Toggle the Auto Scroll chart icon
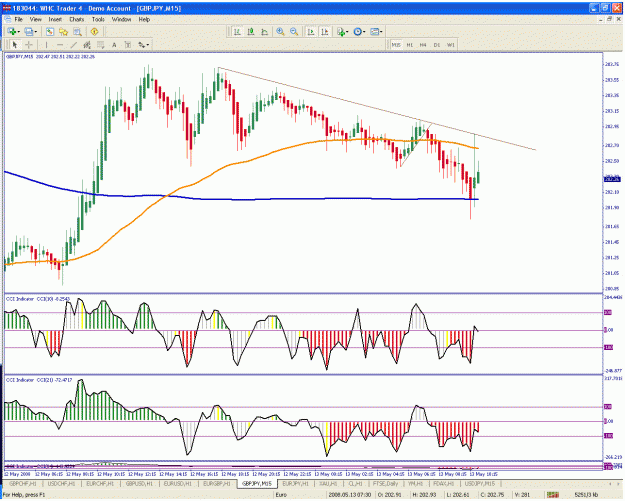625x501 pixels. coord(311,31)
